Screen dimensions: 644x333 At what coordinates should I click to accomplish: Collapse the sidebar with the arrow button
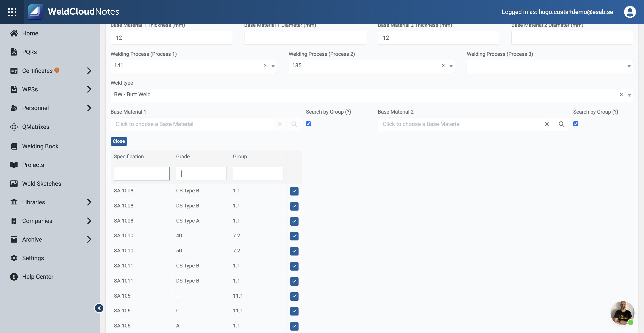99,308
